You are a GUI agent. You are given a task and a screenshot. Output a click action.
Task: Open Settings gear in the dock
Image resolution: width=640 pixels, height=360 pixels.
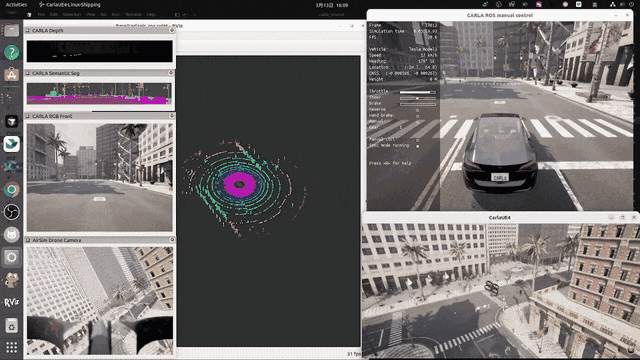pyautogui.click(x=11, y=258)
